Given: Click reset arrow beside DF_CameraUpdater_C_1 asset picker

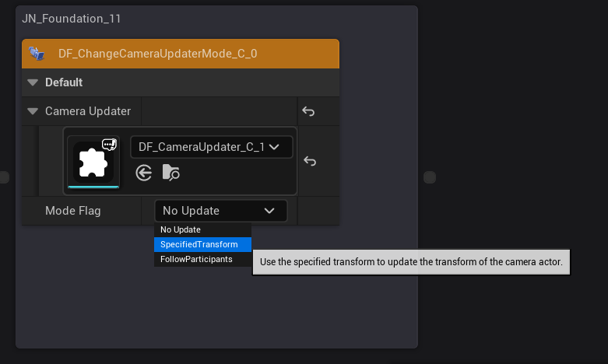Looking at the screenshot, I should click(310, 161).
